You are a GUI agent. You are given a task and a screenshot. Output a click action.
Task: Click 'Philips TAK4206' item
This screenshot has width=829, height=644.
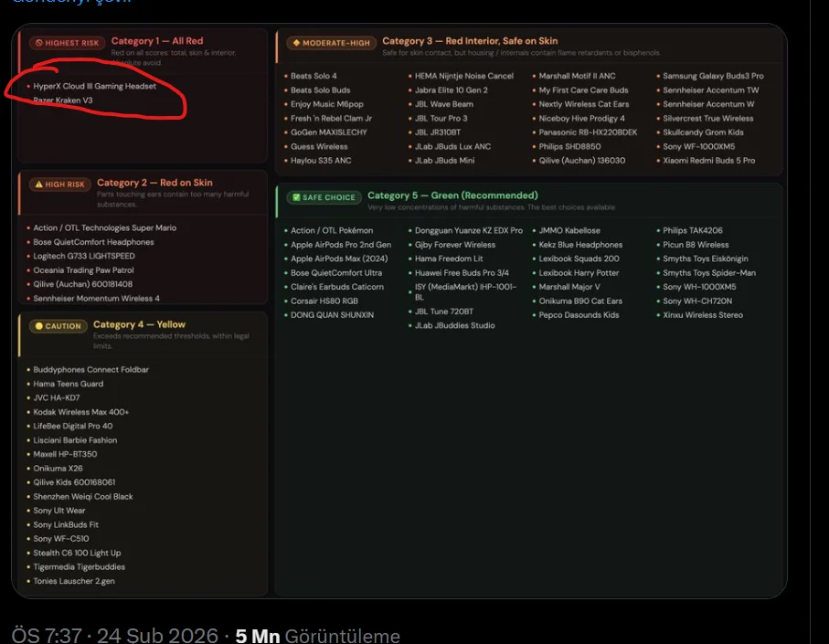693,230
